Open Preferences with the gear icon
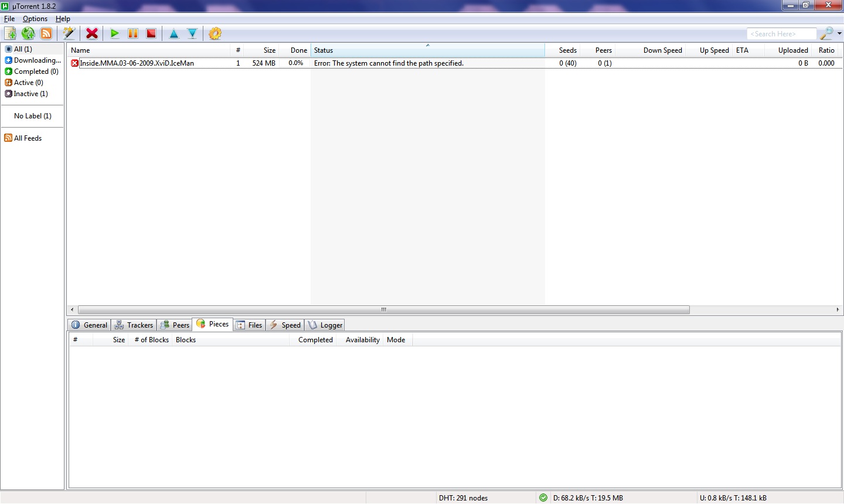This screenshot has width=844, height=504. tap(215, 33)
